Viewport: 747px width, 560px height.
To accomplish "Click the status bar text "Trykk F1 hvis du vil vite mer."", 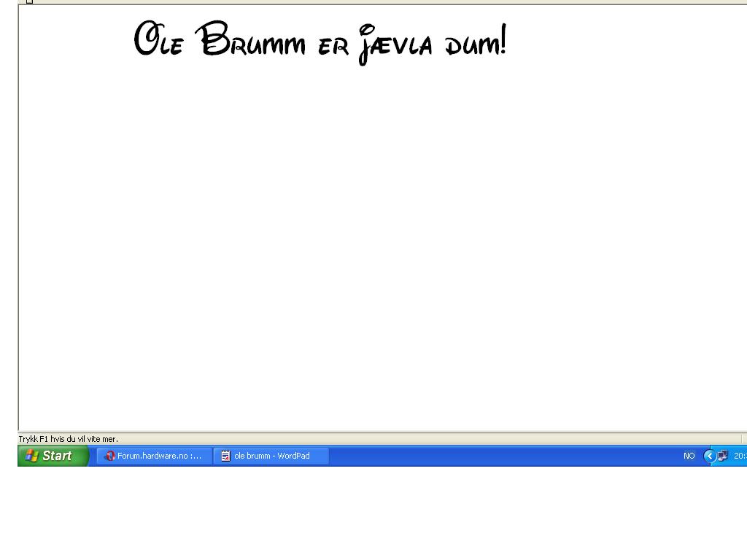I will pos(68,438).
